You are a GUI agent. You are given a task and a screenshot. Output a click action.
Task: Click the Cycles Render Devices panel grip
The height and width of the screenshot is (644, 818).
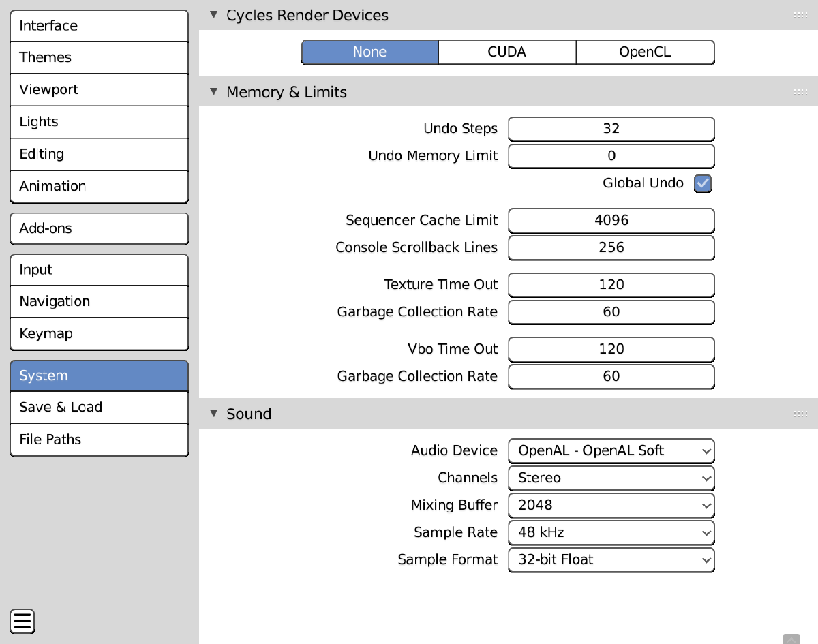(x=800, y=16)
